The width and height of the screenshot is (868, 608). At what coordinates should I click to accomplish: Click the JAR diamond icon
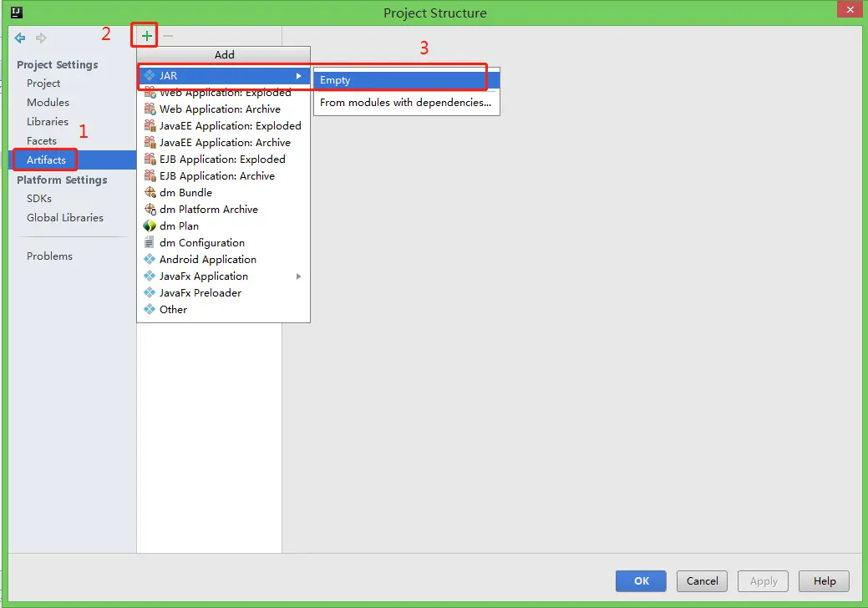pos(150,75)
